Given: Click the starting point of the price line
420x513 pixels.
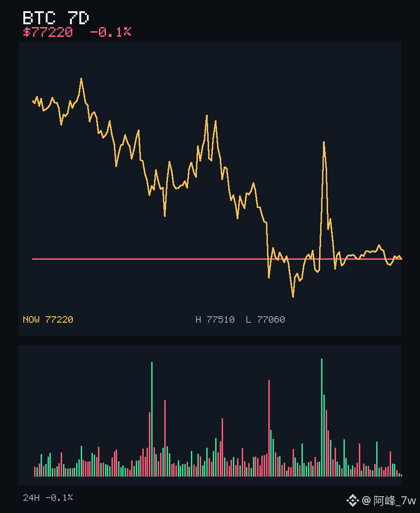Looking at the screenshot, I should pos(33,101).
